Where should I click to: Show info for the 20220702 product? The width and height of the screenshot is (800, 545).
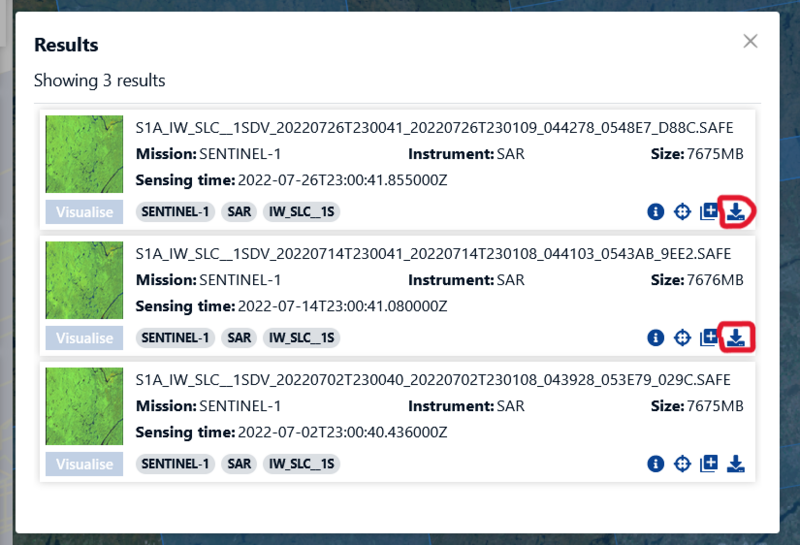[656, 463]
